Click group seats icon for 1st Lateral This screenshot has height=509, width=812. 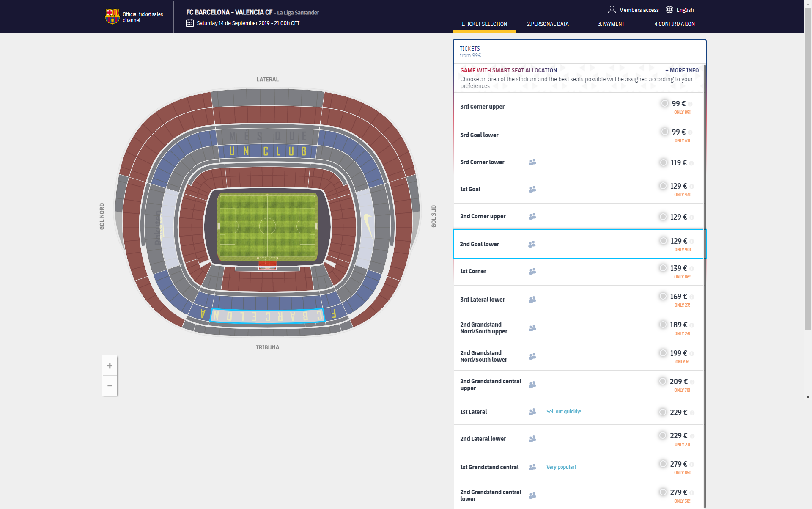532,412
